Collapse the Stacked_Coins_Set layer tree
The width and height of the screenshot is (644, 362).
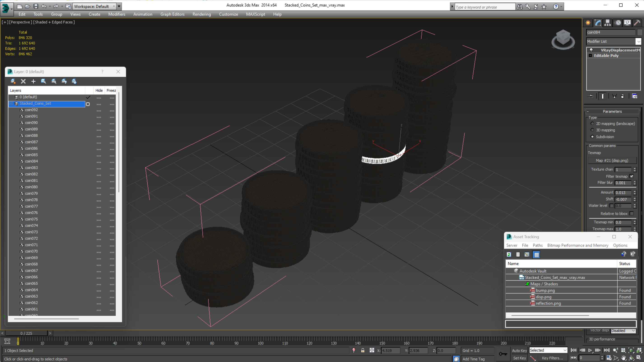(x=11, y=104)
